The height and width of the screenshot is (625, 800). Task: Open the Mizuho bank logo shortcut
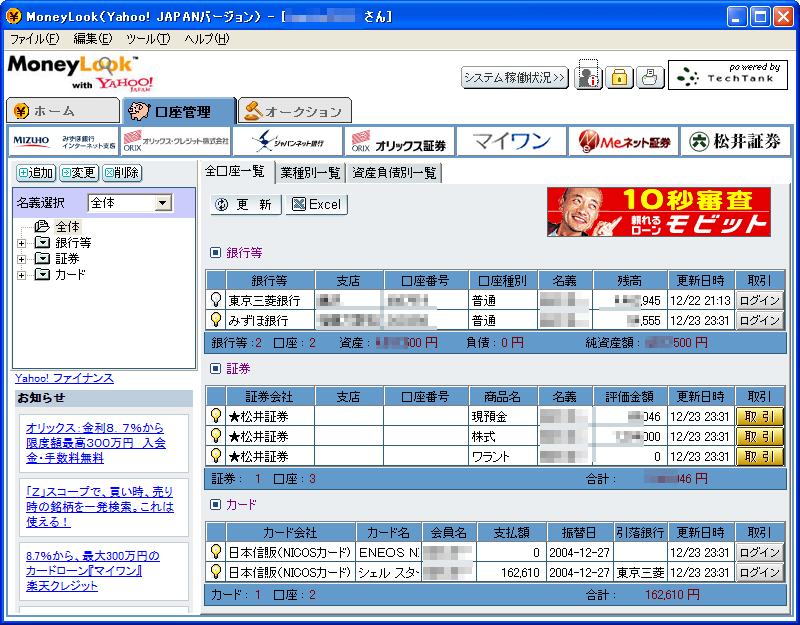pyautogui.click(x=64, y=141)
